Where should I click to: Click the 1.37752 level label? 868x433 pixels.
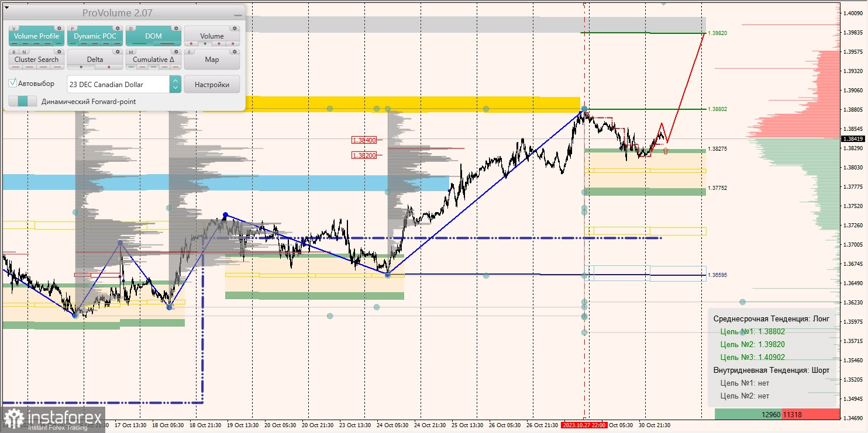(x=717, y=188)
